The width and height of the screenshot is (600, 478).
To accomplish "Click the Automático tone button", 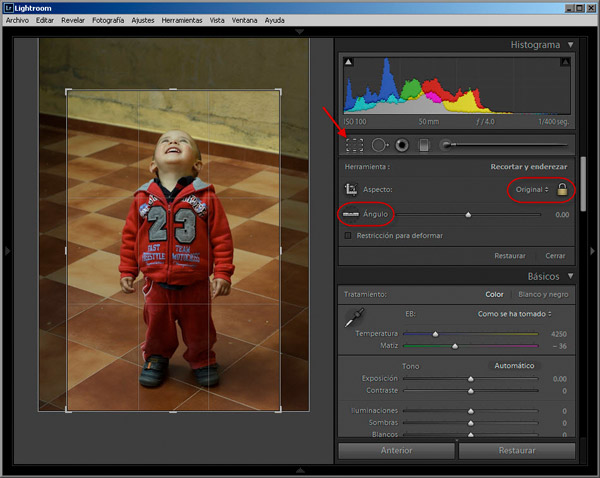I will click(x=514, y=365).
